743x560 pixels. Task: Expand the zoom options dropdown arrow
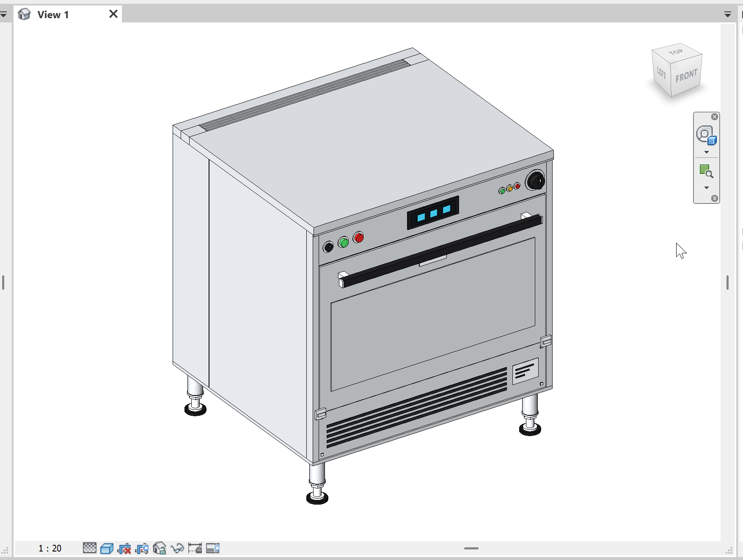pos(706,188)
